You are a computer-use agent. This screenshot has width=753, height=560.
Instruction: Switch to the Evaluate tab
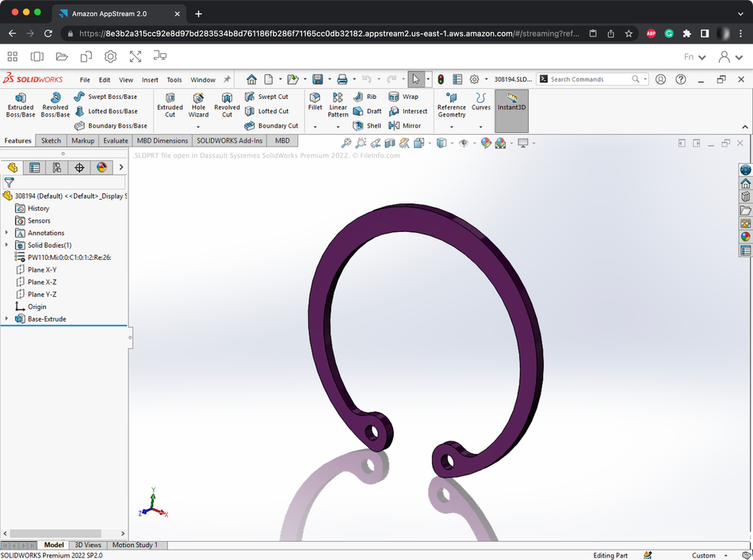pyautogui.click(x=115, y=140)
